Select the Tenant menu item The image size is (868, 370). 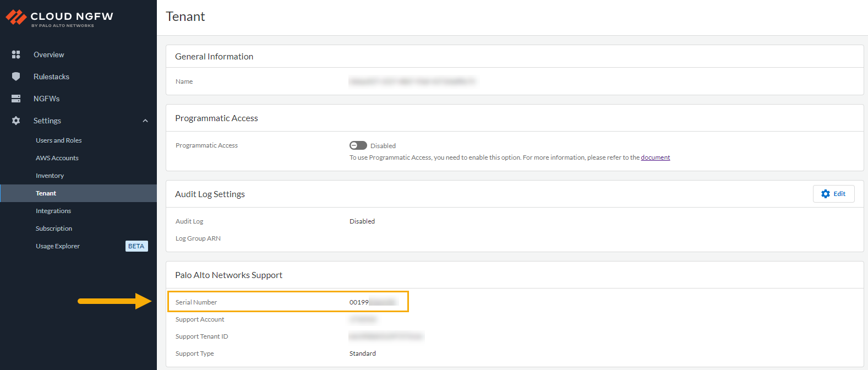click(46, 193)
